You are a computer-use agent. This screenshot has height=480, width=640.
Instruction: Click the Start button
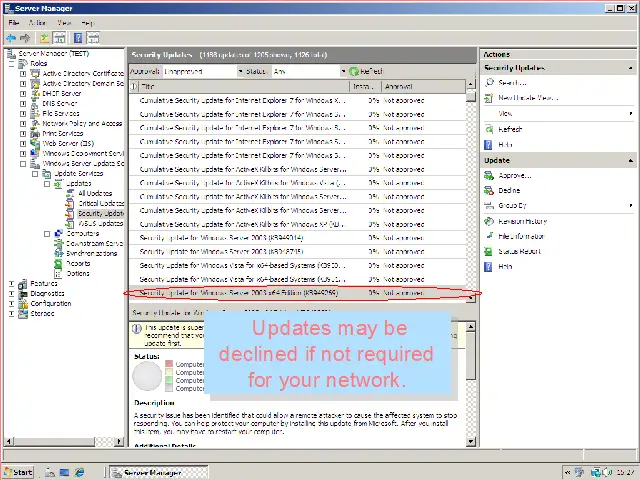pos(19,472)
